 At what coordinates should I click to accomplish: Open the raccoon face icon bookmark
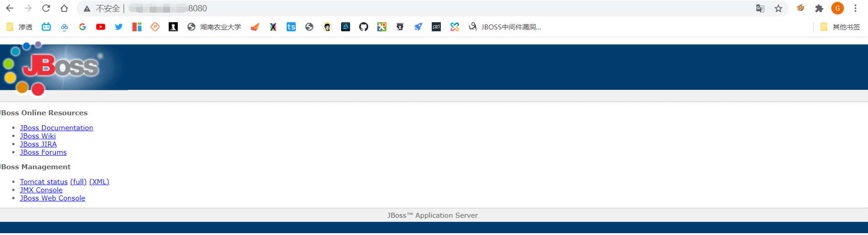[x=400, y=27]
